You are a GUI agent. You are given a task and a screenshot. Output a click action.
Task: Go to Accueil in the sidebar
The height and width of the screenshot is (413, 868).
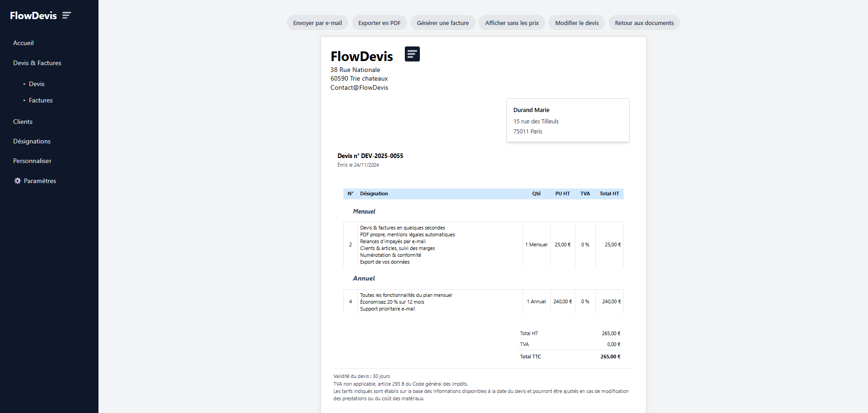[x=23, y=43]
